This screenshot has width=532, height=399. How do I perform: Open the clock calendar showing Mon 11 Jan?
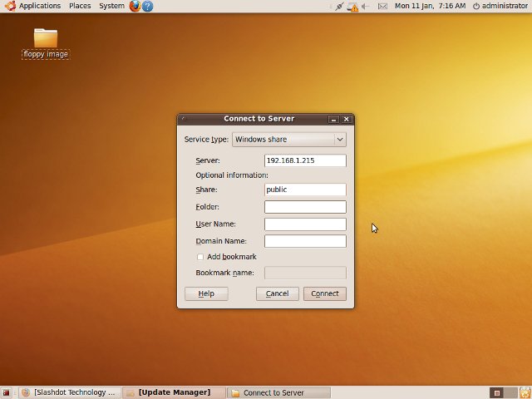pyautogui.click(x=430, y=6)
